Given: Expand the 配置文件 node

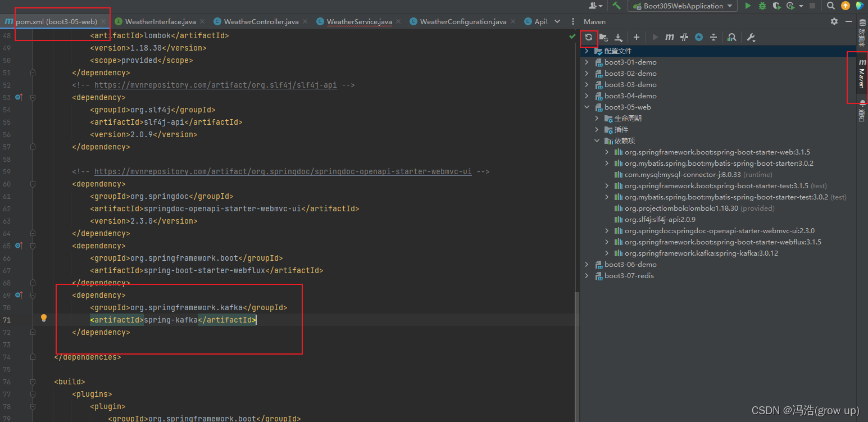Looking at the screenshot, I should (587, 51).
